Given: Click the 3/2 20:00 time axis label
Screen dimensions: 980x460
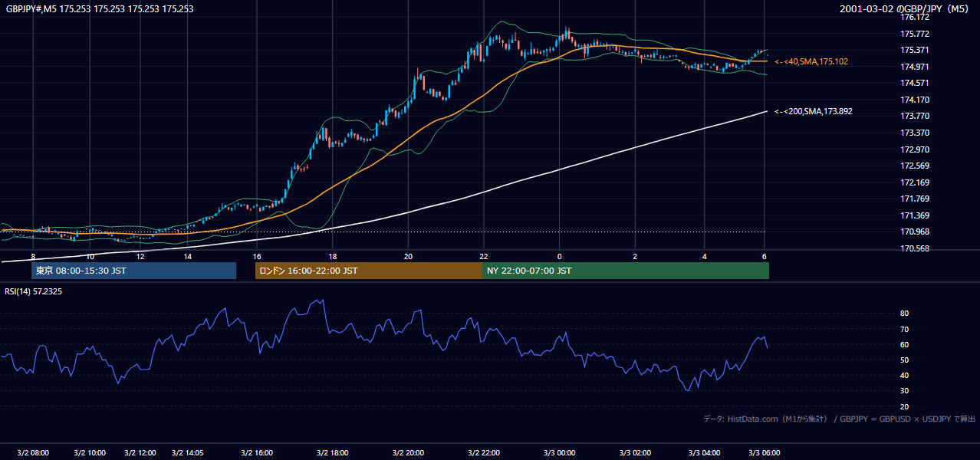Looking at the screenshot, I should 408,453.
